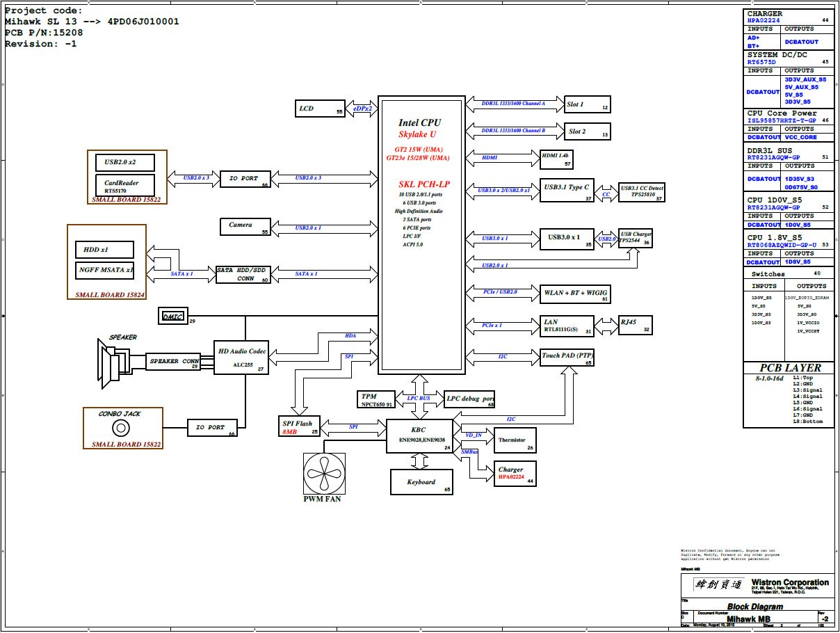Click the SATA HDD/SDD CONN block
Screen dimensions: 840x633
point(243,274)
